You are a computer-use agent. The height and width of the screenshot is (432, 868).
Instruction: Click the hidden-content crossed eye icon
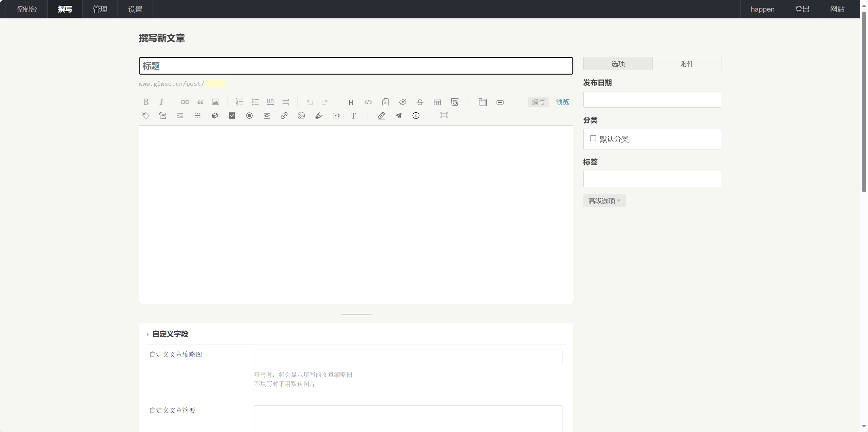403,102
